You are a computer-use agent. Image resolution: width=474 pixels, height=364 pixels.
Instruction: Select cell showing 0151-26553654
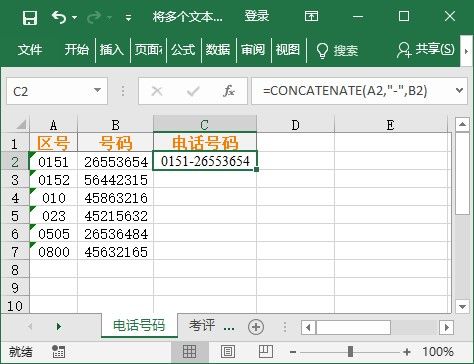[205, 161]
